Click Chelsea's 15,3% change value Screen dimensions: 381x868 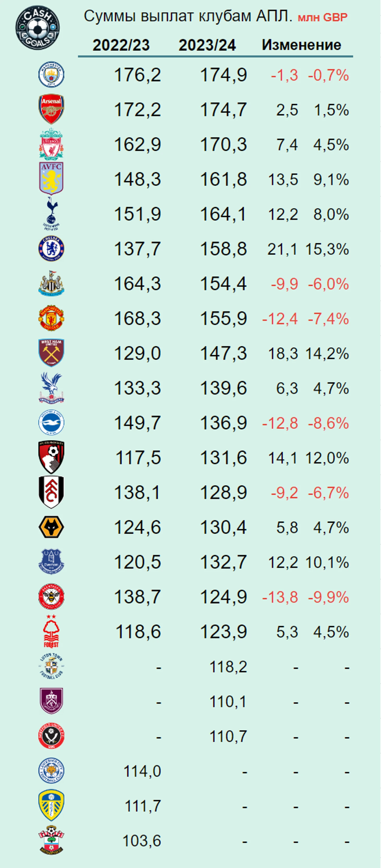point(327,249)
